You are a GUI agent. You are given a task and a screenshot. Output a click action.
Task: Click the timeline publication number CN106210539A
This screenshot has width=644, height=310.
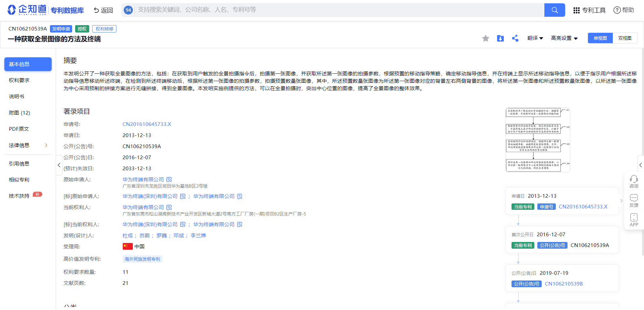(590, 245)
